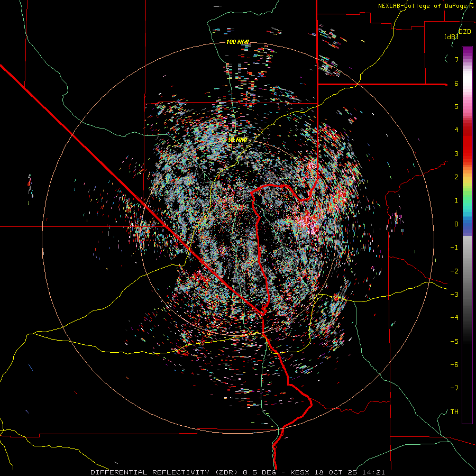The height and width of the screenshot is (476, 476).
Task: Click the scale value -2 label
Action: (x=454, y=271)
